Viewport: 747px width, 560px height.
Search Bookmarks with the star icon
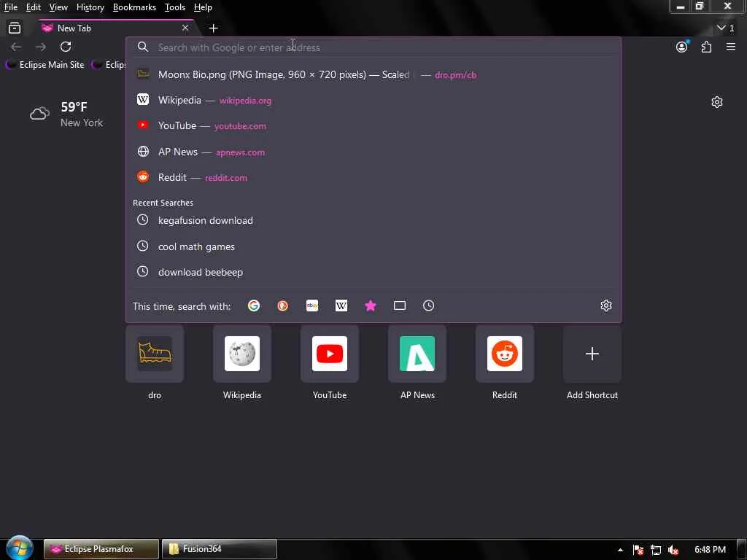pyautogui.click(x=371, y=306)
